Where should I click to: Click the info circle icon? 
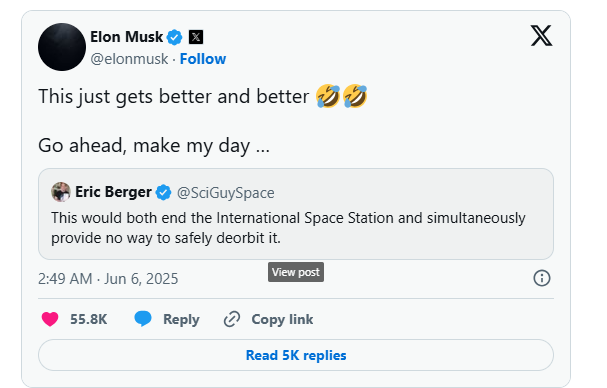tap(542, 278)
